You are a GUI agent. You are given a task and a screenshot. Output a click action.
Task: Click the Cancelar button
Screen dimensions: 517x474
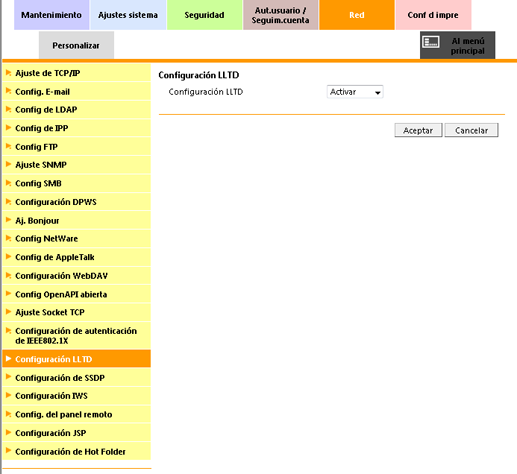point(472,130)
